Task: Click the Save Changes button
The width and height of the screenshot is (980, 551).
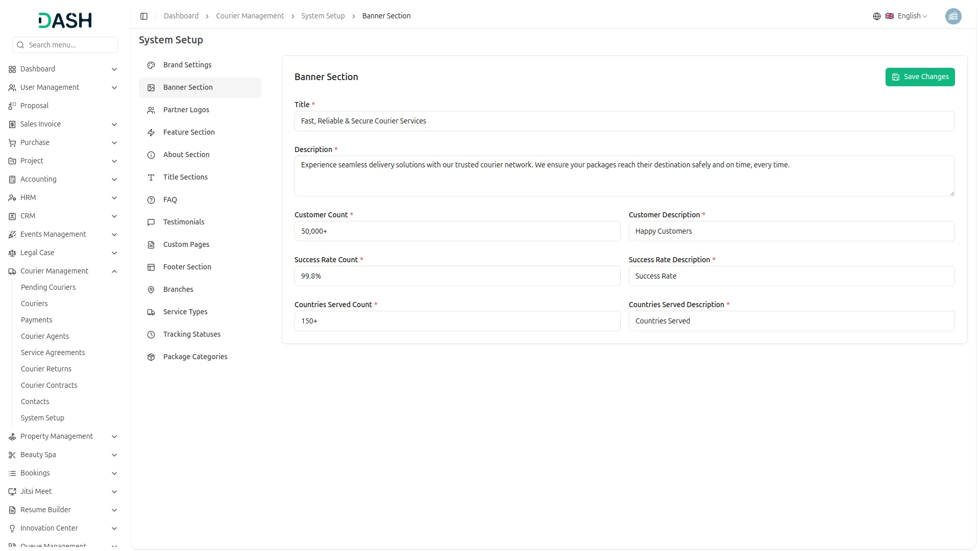Action: point(920,77)
